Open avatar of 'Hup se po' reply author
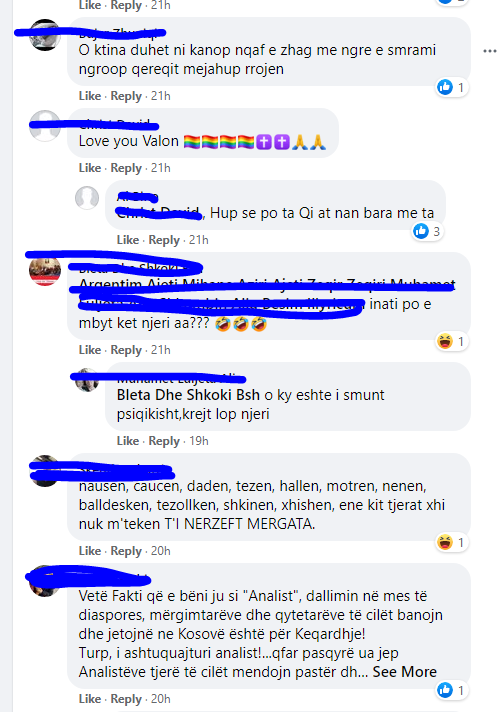Screen dimensions: 503x712 [x=87, y=198]
